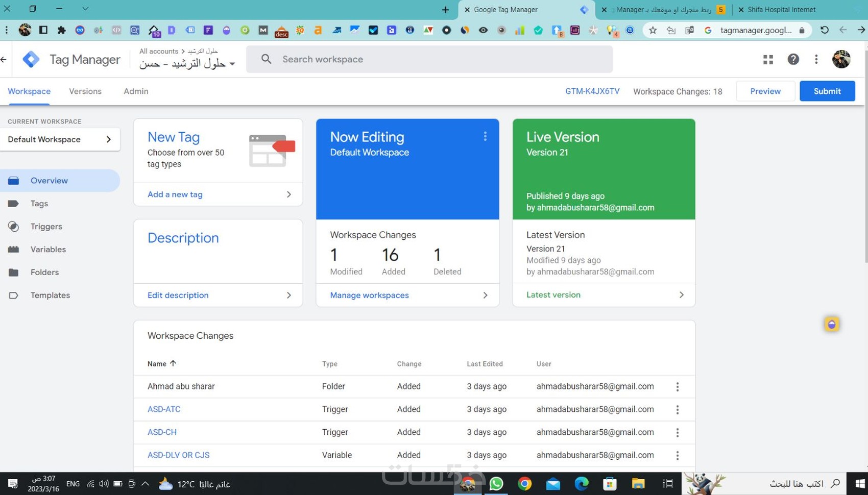Click the Submit button

pos(827,91)
